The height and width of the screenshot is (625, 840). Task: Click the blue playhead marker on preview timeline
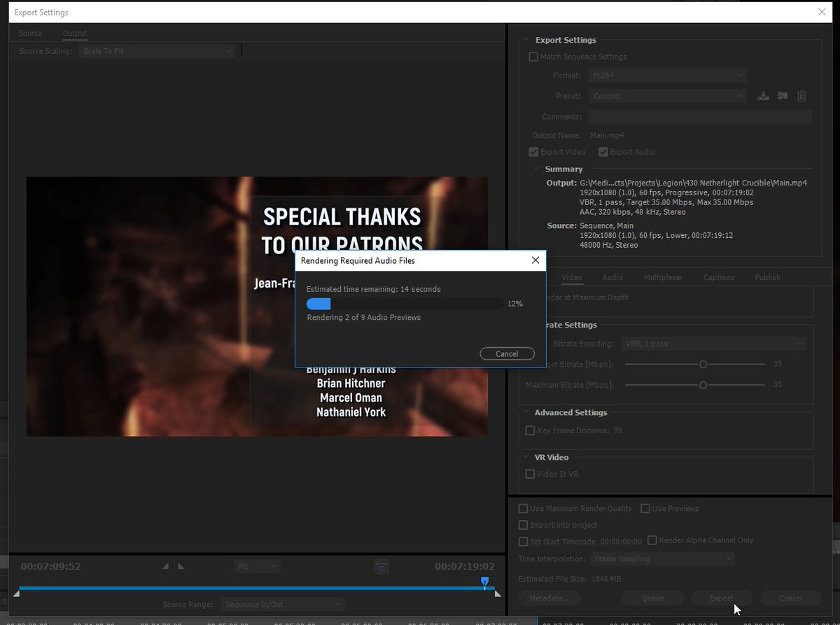point(484,582)
